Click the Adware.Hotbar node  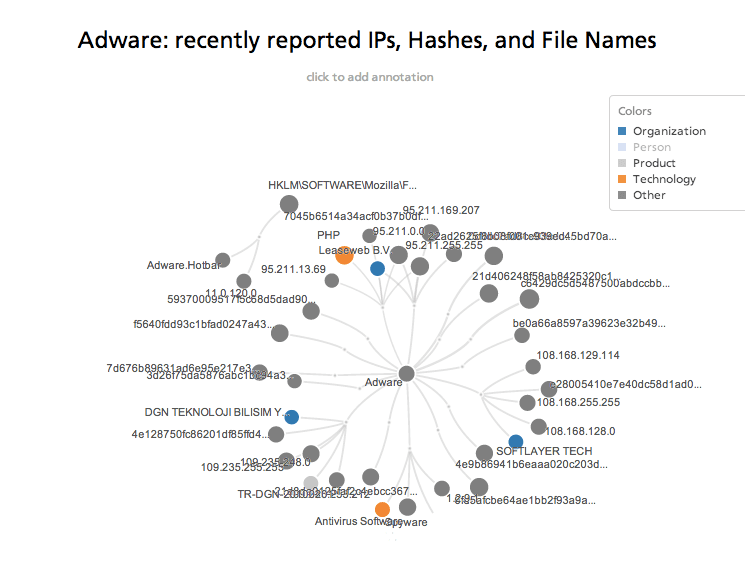tap(223, 260)
